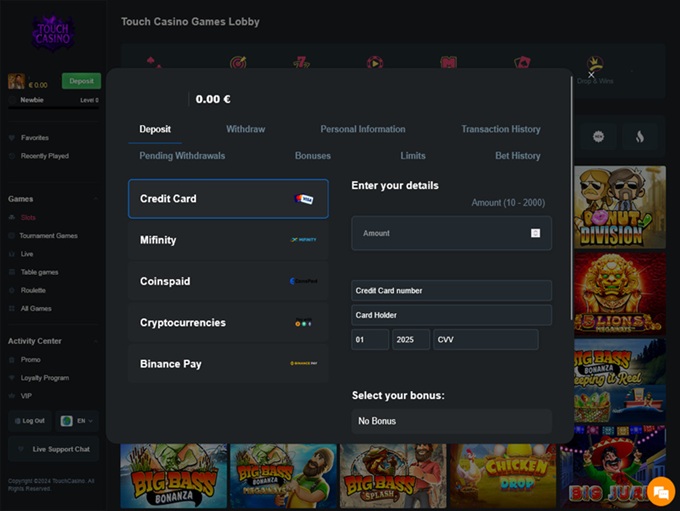
Task: Click the Credit Card number field
Action: [451, 291]
